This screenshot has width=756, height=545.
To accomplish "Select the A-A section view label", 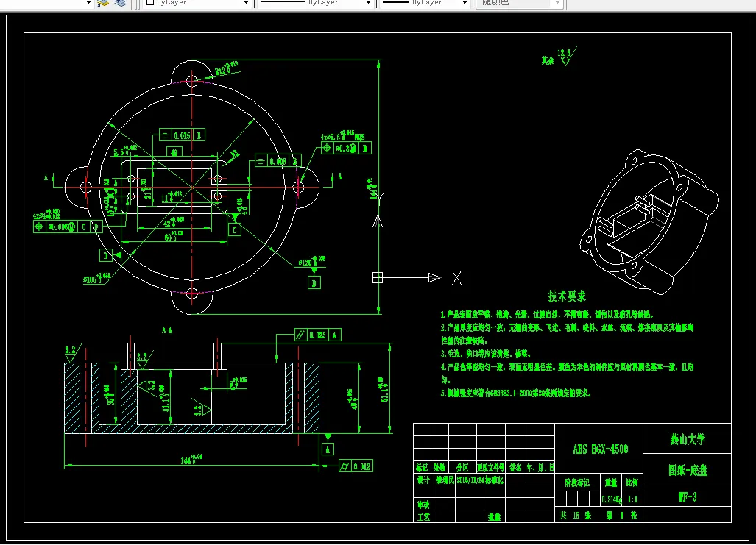I will [x=167, y=330].
